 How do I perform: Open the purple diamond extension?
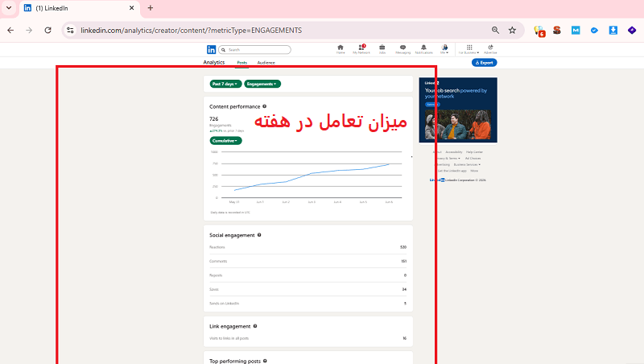632,30
